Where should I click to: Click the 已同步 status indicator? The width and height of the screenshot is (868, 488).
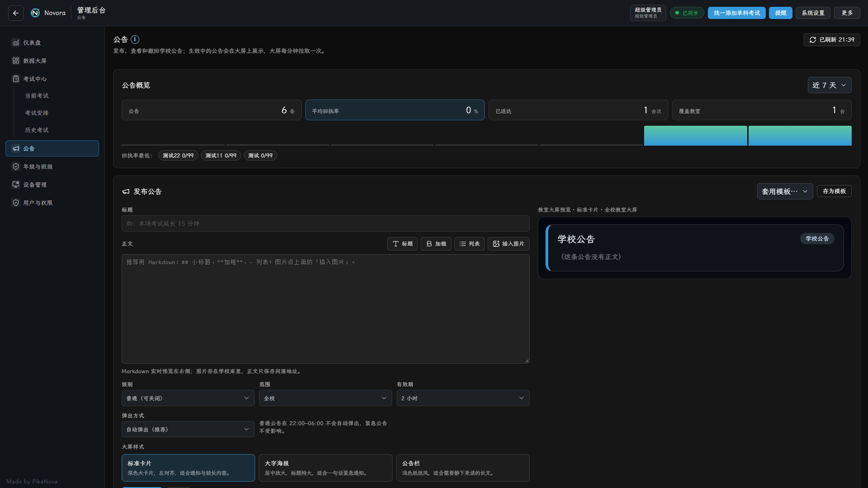coord(687,13)
